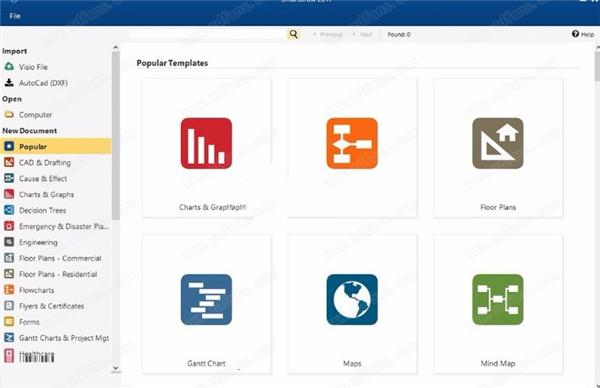Image resolution: width=600 pixels, height=388 pixels.
Task: Open the Charts & Graphs template tile
Action: tap(207, 148)
